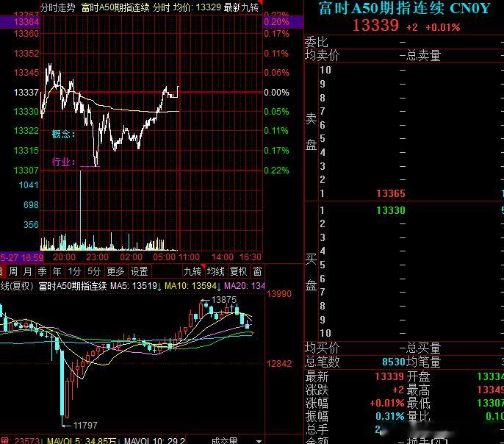Expand the 更多 more periods menu
The height and width of the screenshot is (444, 504).
[115, 271]
